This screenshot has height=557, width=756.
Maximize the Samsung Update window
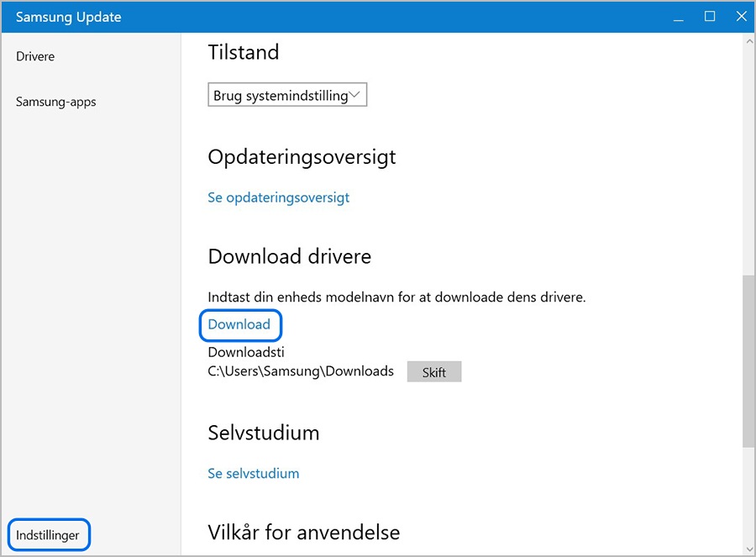tap(709, 16)
